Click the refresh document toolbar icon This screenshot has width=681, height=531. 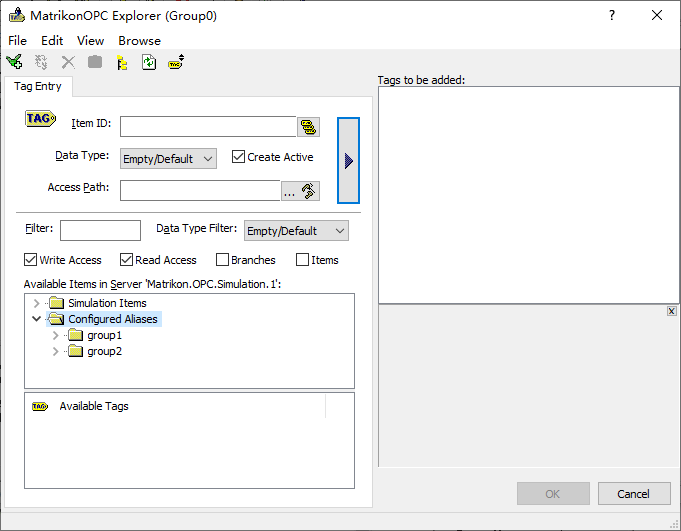point(149,62)
